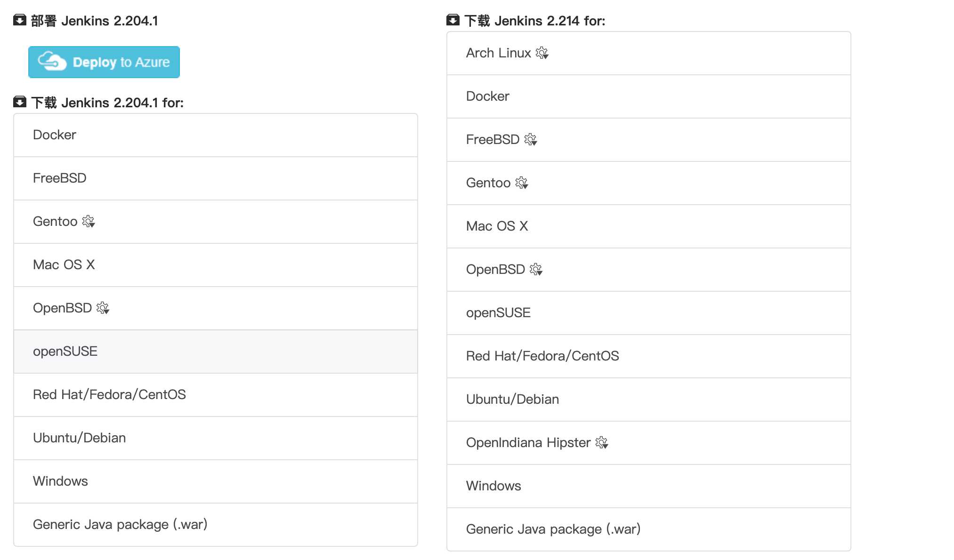Click the archive icon beside 部署 Jenkins 2.204.1
Viewport: 954px width, 560px height.
click(x=20, y=20)
